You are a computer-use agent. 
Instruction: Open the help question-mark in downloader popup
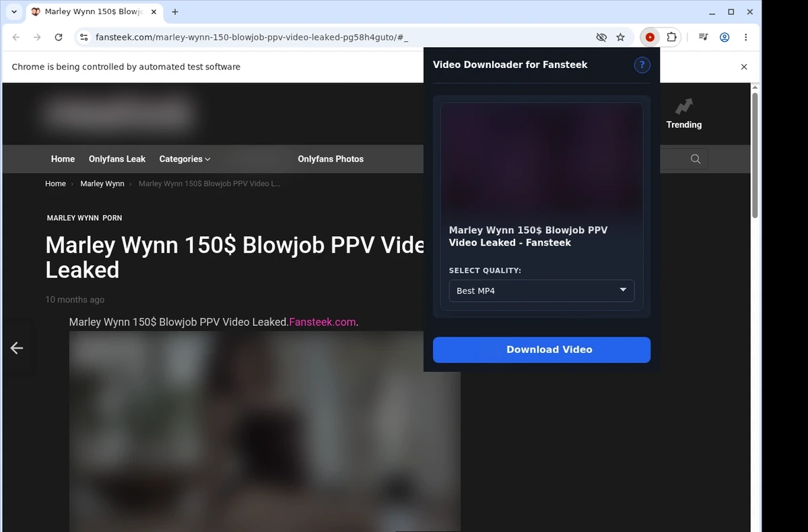point(642,65)
